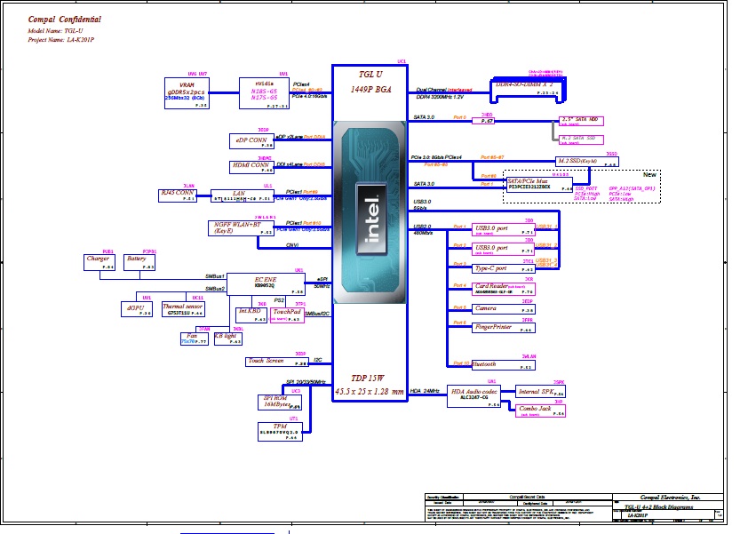Click the KB light block

point(228,339)
